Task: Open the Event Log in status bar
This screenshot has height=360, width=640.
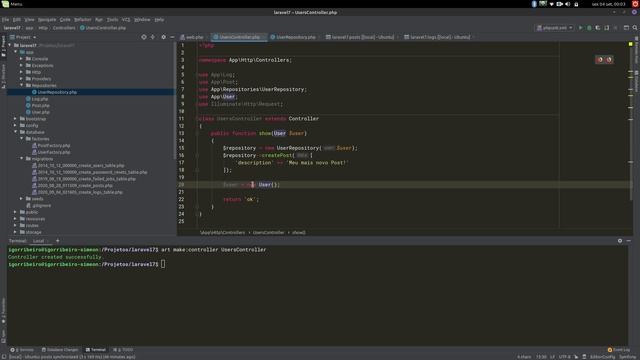Action: pyautogui.click(x=619, y=350)
